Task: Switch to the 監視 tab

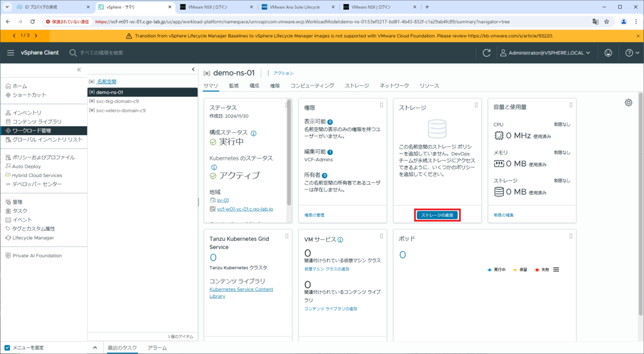Action: click(234, 86)
